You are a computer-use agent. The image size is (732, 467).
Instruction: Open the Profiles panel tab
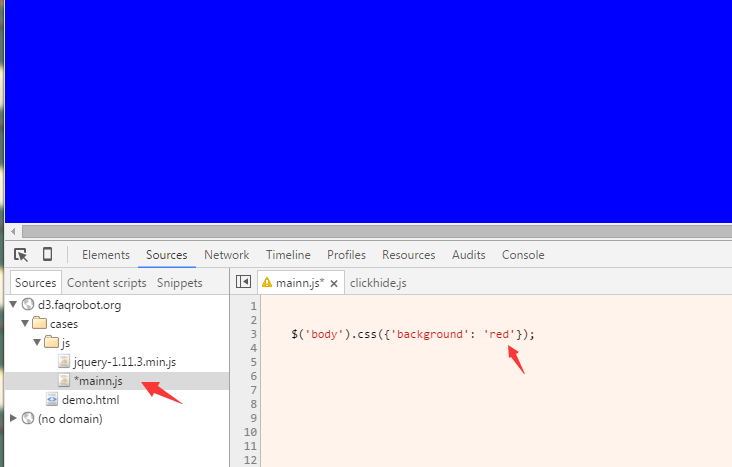coord(346,255)
